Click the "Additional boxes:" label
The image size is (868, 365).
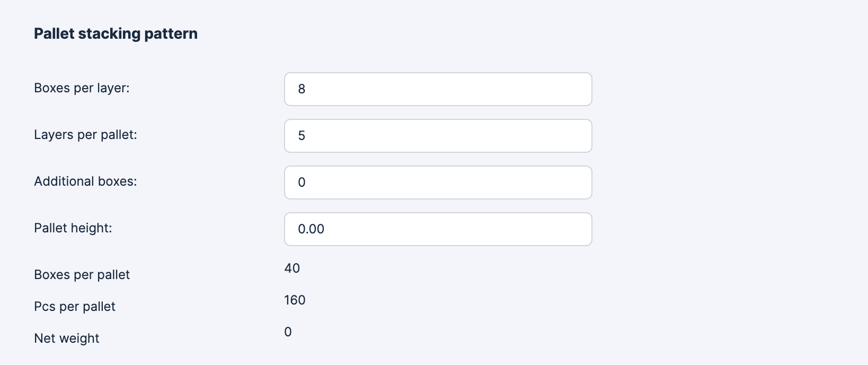(x=85, y=181)
